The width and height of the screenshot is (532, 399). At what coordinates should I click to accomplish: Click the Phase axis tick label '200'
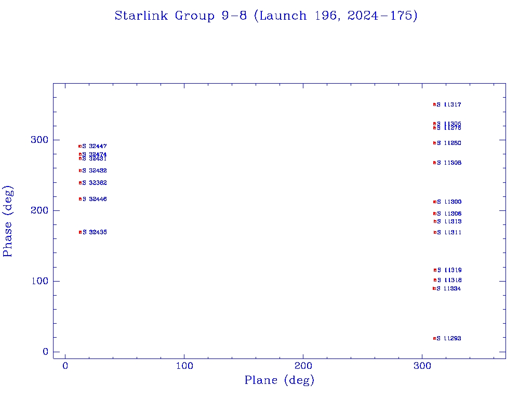[39, 210]
